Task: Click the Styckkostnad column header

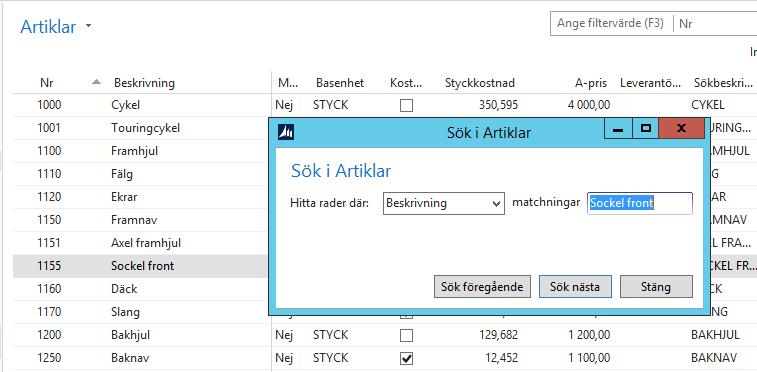Action: coord(480,83)
